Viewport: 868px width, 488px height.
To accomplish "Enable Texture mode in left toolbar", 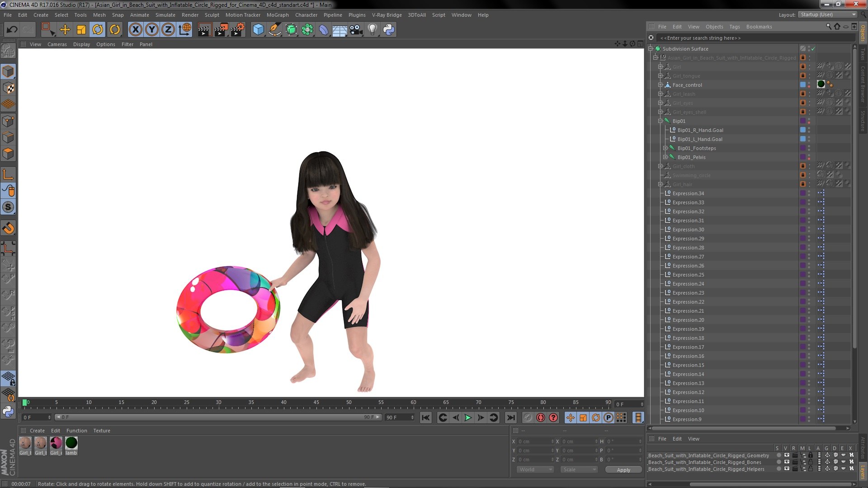I will point(8,88).
